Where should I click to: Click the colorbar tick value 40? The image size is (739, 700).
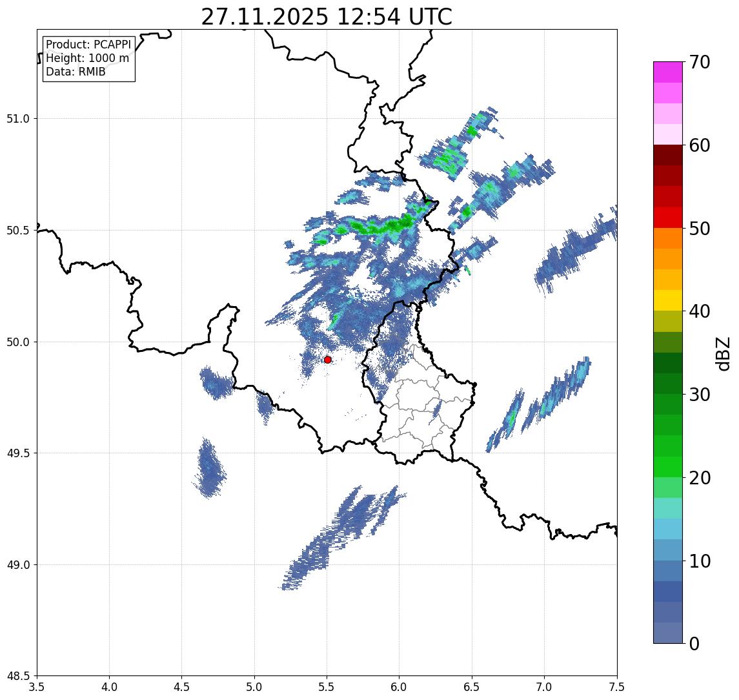(700, 311)
